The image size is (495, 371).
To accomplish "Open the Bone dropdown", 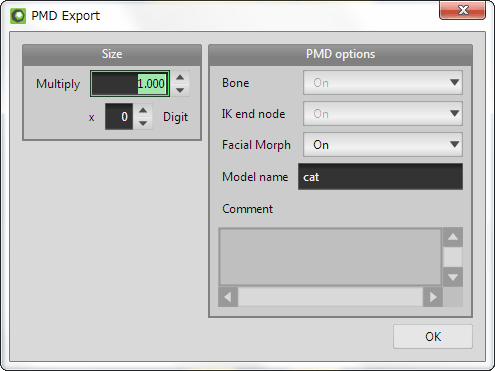I will (x=383, y=83).
